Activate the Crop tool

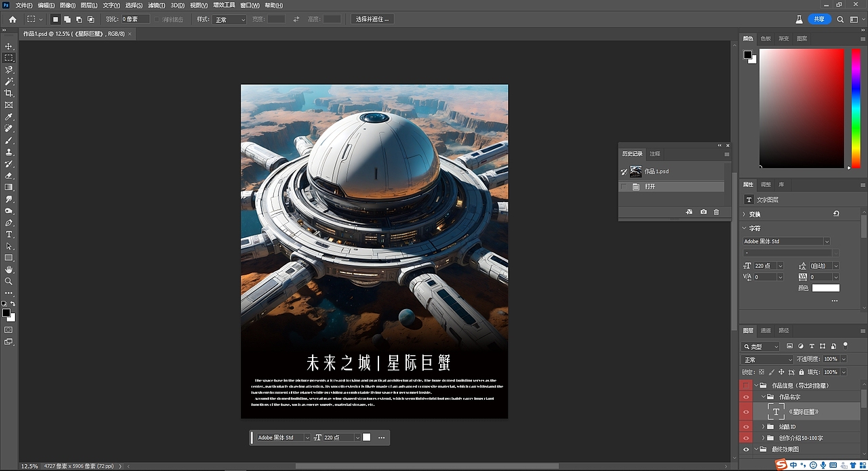(9, 93)
